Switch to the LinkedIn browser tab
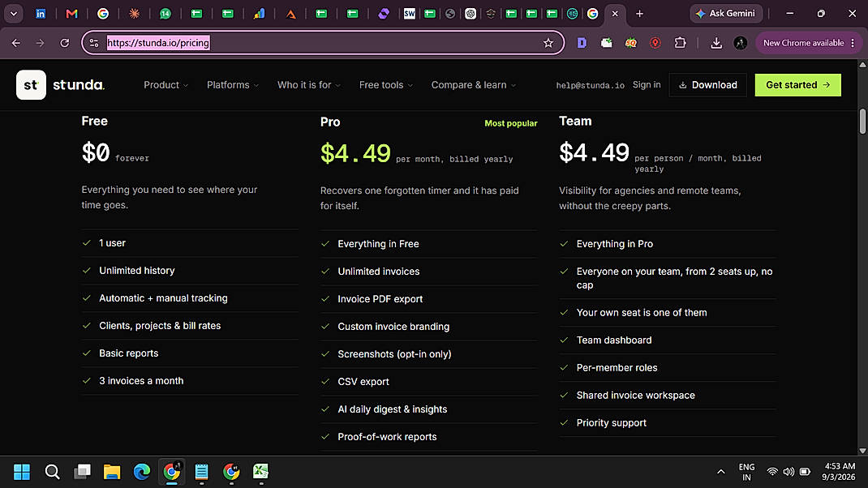This screenshot has width=868, height=488. click(x=41, y=14)
